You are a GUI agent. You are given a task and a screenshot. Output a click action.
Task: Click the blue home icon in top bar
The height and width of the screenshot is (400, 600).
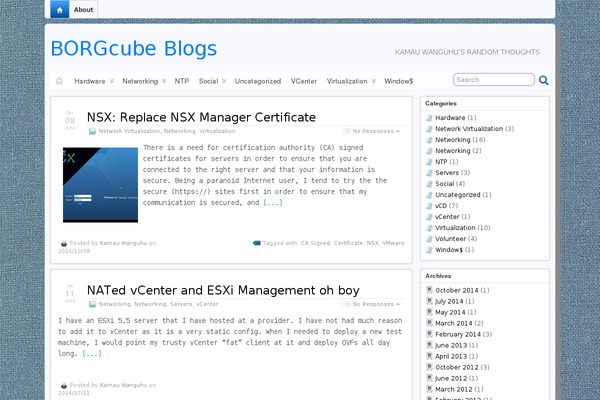coord(60,10)
